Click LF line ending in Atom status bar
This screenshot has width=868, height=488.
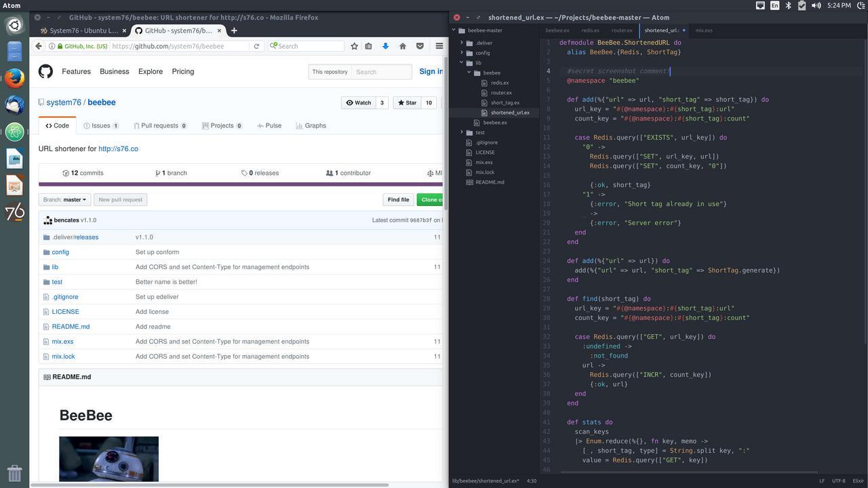coord(822,481)
